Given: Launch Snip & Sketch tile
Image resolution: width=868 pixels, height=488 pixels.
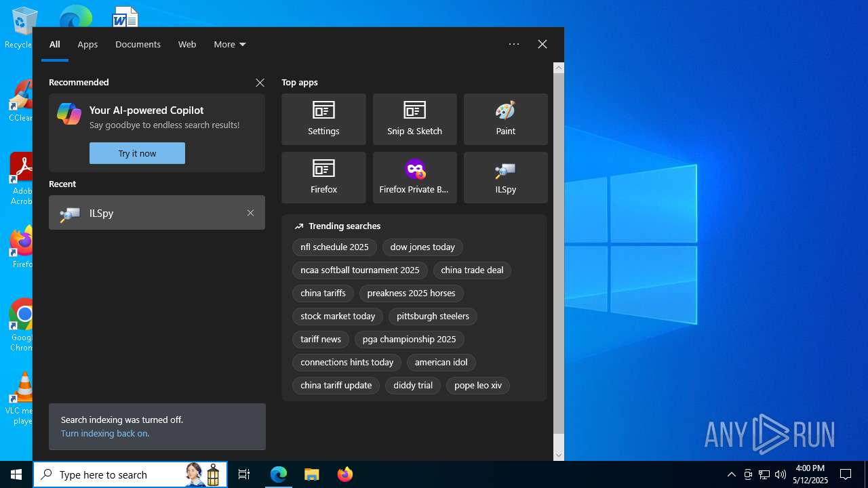Looking at the screenshot, I should tap(414, 119).
